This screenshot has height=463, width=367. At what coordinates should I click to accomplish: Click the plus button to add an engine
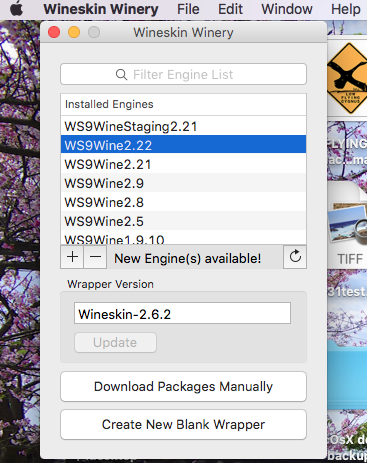tap(72, 257)
